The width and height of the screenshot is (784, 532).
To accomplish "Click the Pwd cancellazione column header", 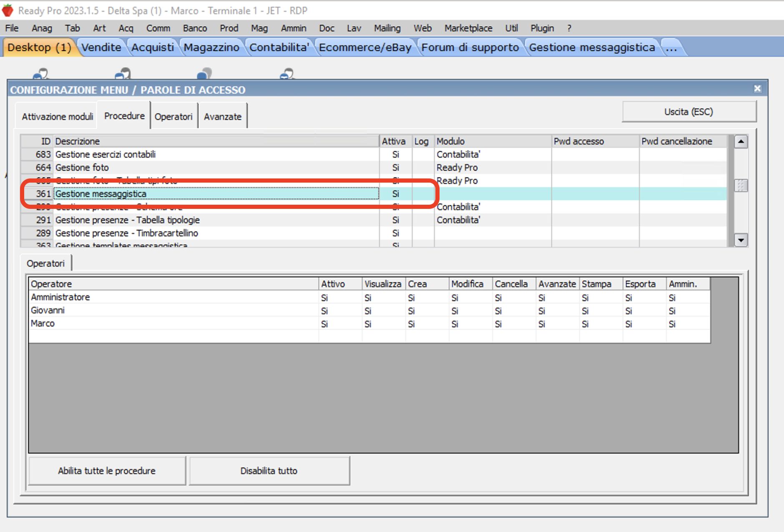I will (683, 141).
